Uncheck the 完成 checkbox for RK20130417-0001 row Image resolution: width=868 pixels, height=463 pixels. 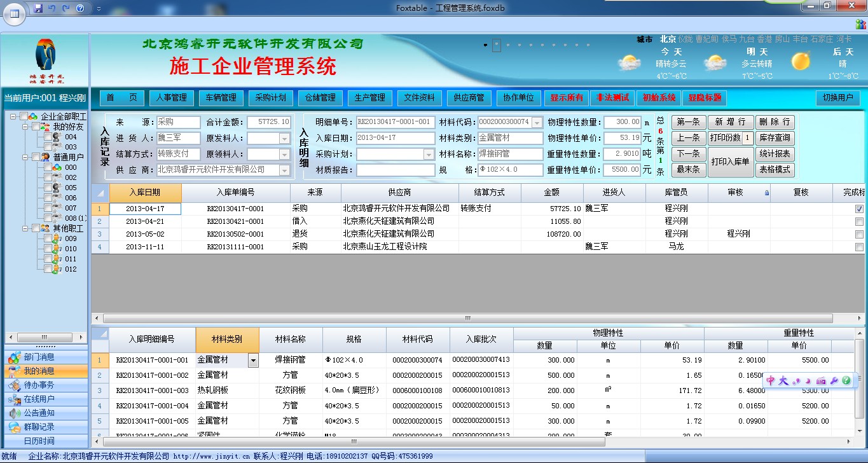coord(860,209)
